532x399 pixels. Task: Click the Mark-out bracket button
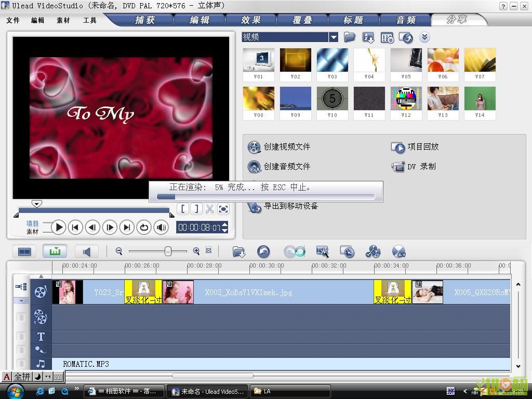click(x=196, y=209)
